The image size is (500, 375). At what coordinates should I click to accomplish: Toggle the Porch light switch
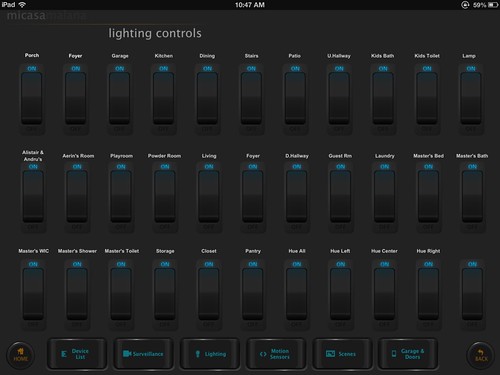[32, 99]
